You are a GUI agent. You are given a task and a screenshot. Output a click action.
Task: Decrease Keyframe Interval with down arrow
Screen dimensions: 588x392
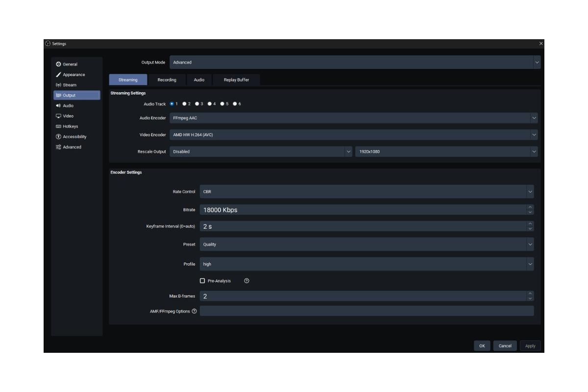530,229
